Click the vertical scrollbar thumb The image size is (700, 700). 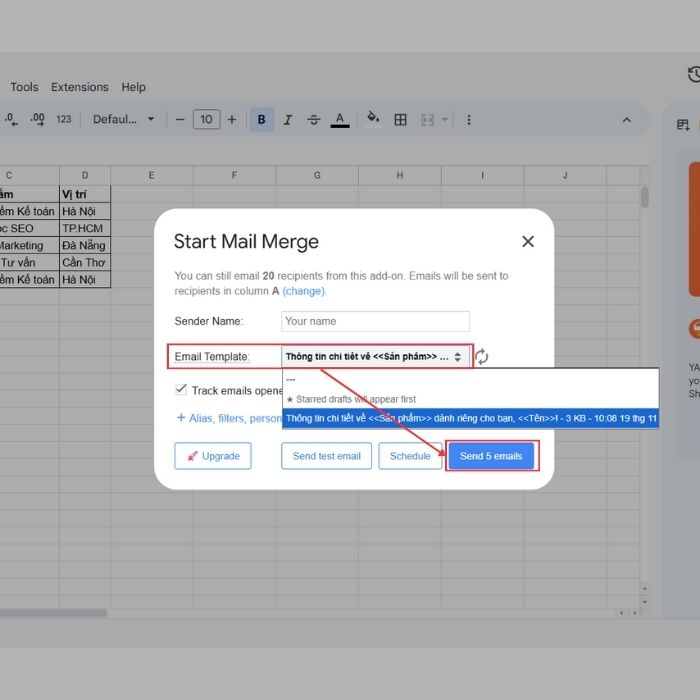pyautogui.click(x=645, y=197)
